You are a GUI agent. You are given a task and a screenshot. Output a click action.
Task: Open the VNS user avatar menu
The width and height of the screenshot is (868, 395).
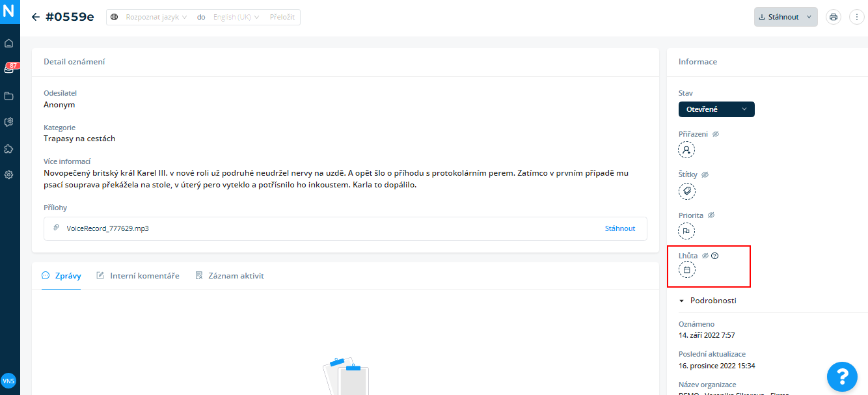(x=9, y=381)
